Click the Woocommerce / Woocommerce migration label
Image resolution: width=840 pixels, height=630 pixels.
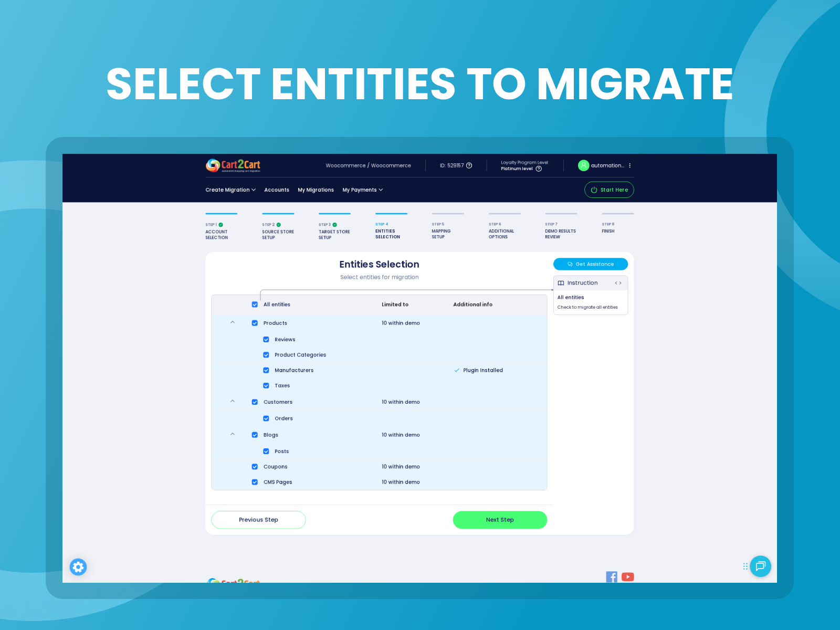[x=368, y=165]
